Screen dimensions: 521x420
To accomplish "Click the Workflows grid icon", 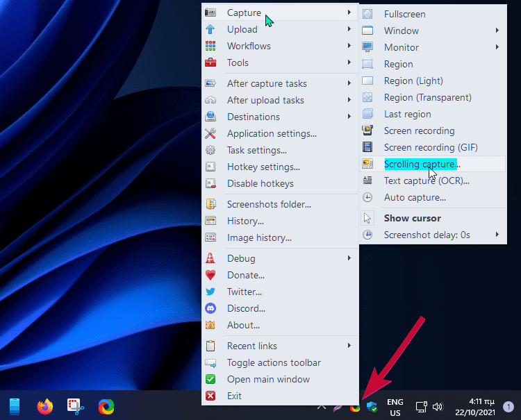I will tap(210, 46).
